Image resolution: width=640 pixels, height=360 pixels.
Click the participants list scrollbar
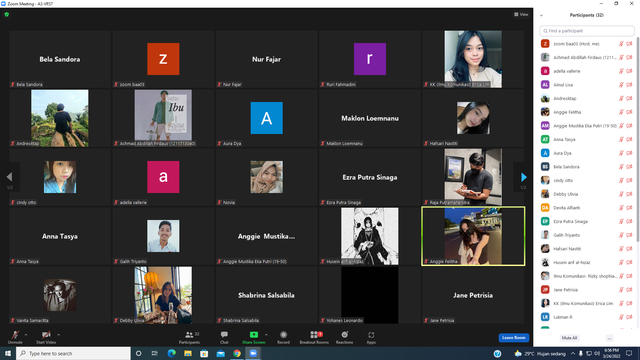tap(637, 139)
